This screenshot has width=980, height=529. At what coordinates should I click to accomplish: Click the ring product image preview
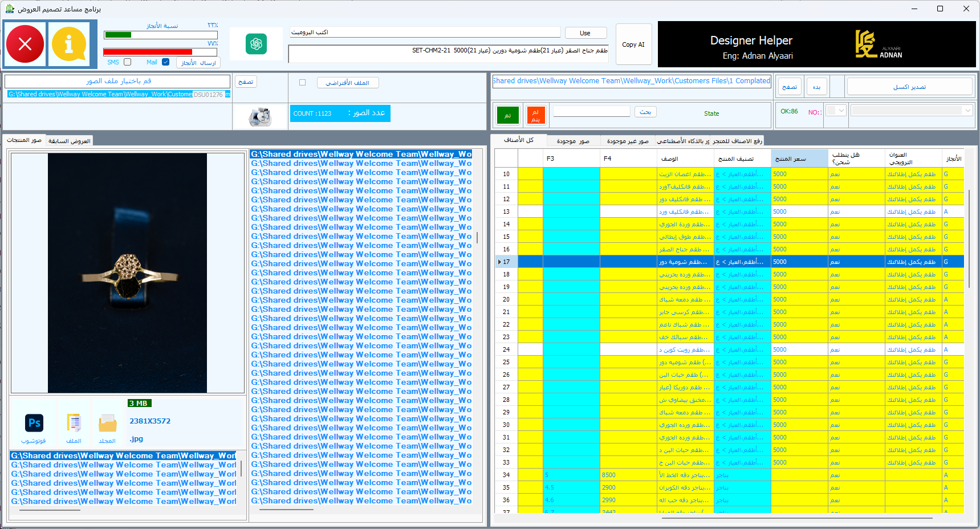coord(127,273)
